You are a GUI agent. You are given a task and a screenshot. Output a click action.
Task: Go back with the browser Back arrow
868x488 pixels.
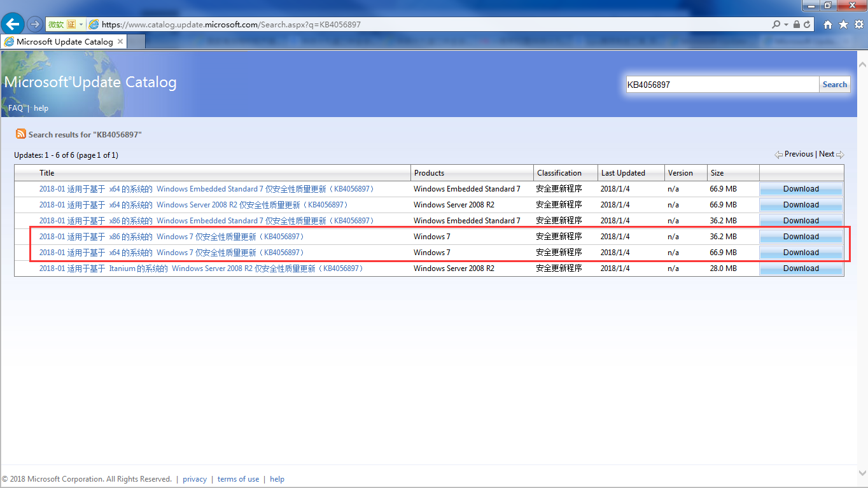[13, 24]
